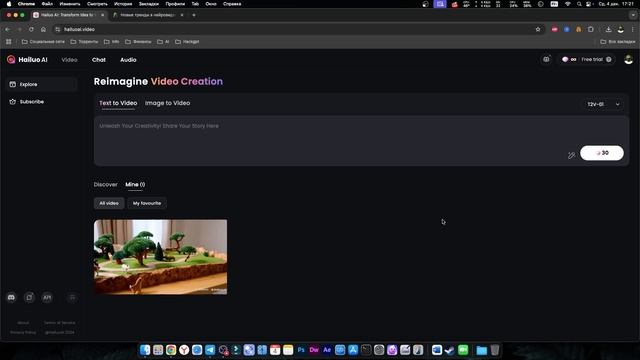Click the Wi-Fi icon in menu bar
This screenshot has width=640, height=360.
point(567,4)
